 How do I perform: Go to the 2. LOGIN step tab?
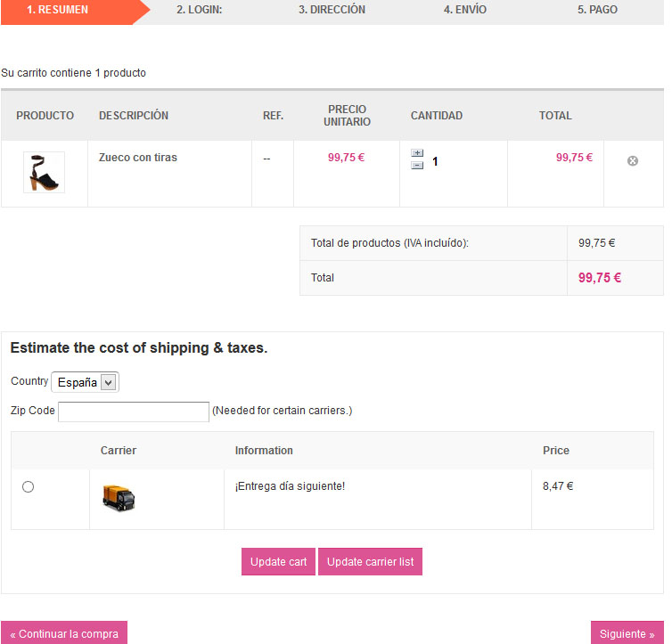pyautogui.click(x=199, y=10)
